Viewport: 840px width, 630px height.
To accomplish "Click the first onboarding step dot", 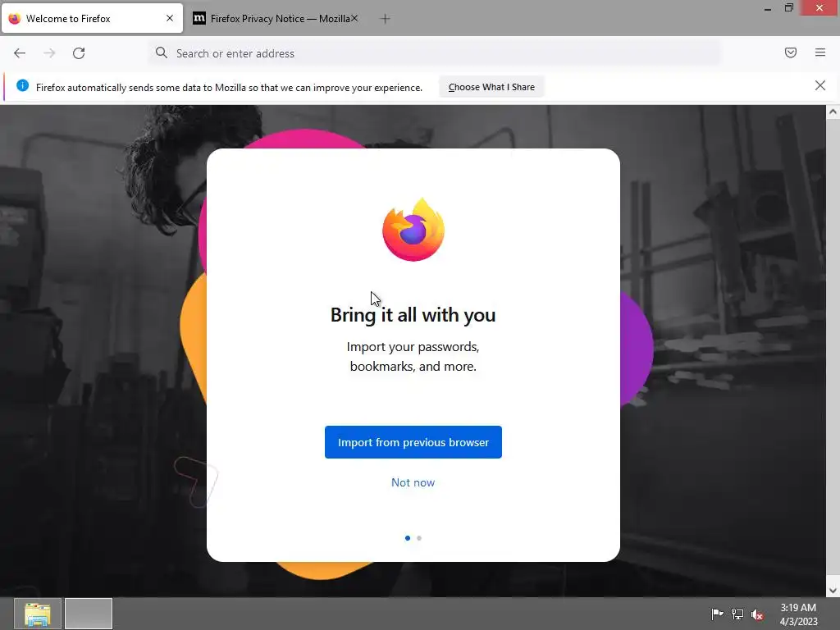I will [x=408, y=538].
